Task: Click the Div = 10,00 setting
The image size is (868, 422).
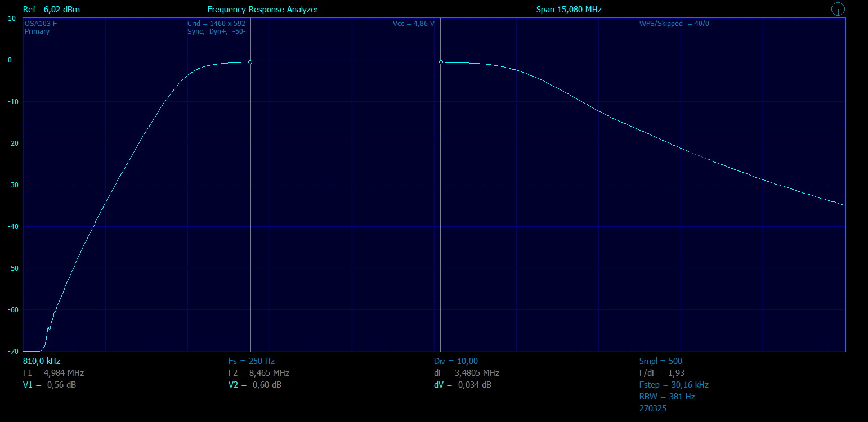Action: [456, 361]
